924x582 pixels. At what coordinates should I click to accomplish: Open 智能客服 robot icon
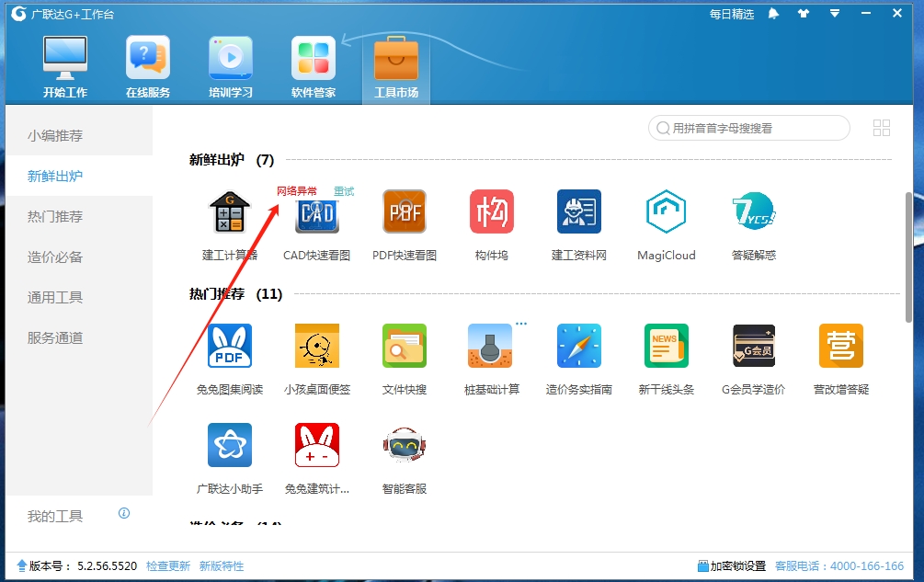click(405, 445)
